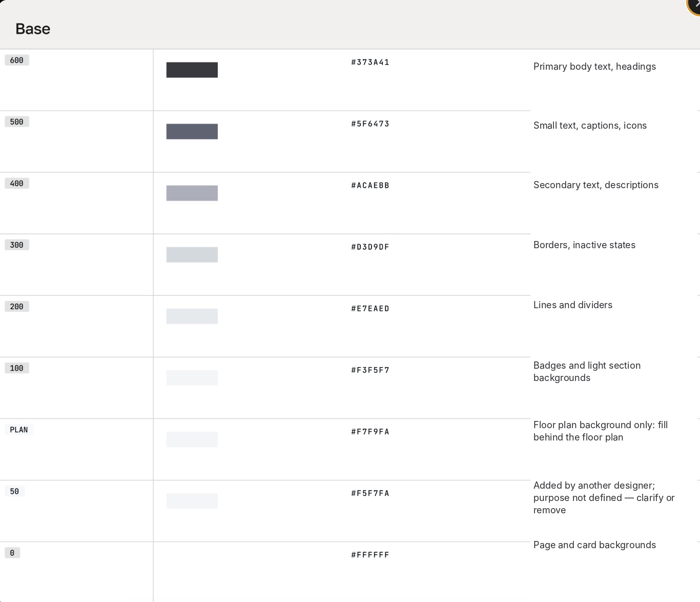
Task: Click 'Small text, captions, icons' description
Action: (x=590, y=126)
